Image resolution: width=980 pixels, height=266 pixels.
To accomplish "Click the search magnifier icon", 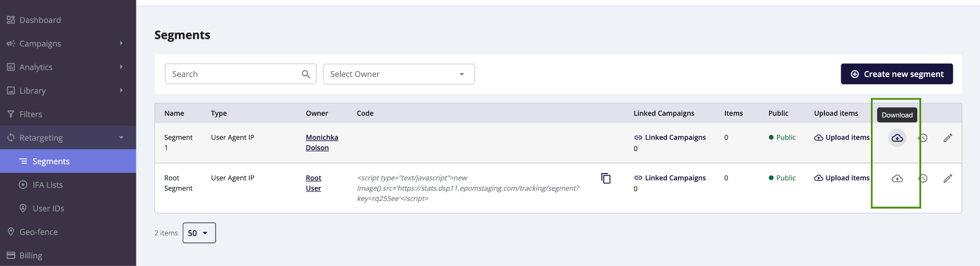I will pyautogui.click(x=306, y=74).
